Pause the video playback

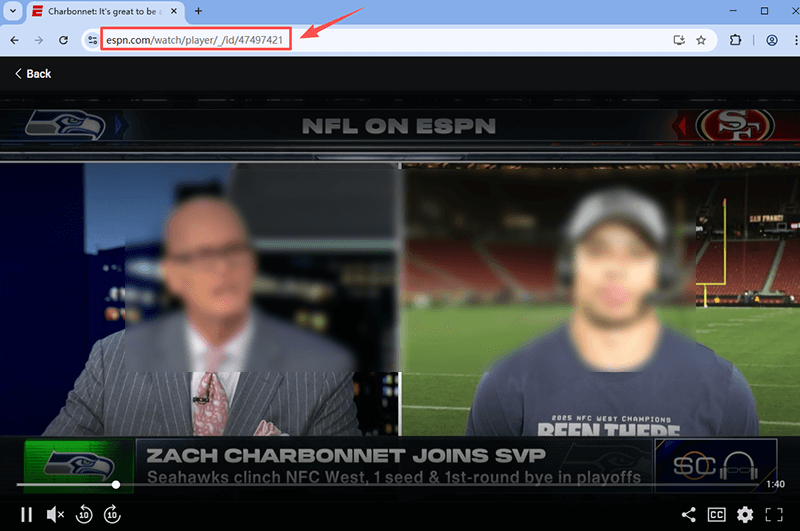27,515
